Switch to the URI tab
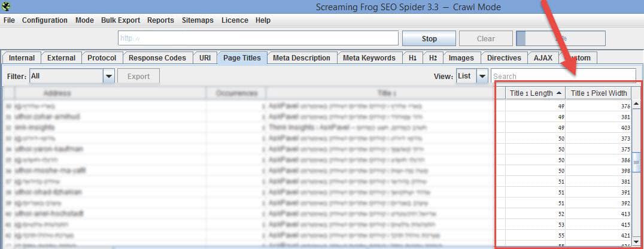644x249 pixels. (x=205, y=58)
